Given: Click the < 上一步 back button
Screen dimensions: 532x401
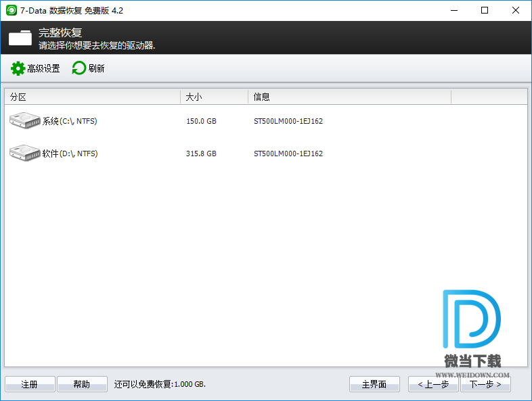Looking at the screenshot, I should tap(433, 384).
